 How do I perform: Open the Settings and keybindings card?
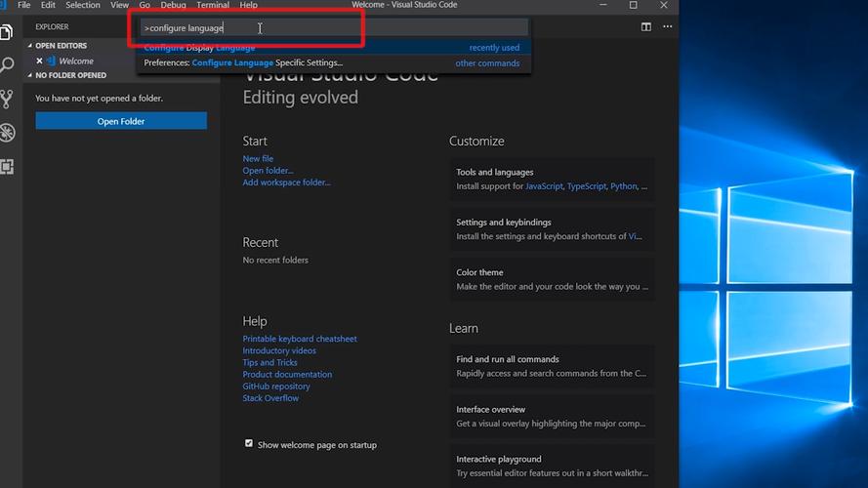(552, 229)
